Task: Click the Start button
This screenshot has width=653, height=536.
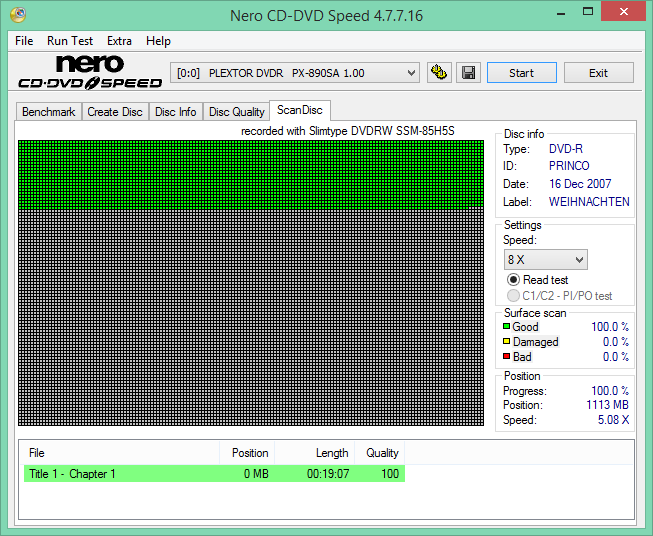Action: click(x=522, y=73)
